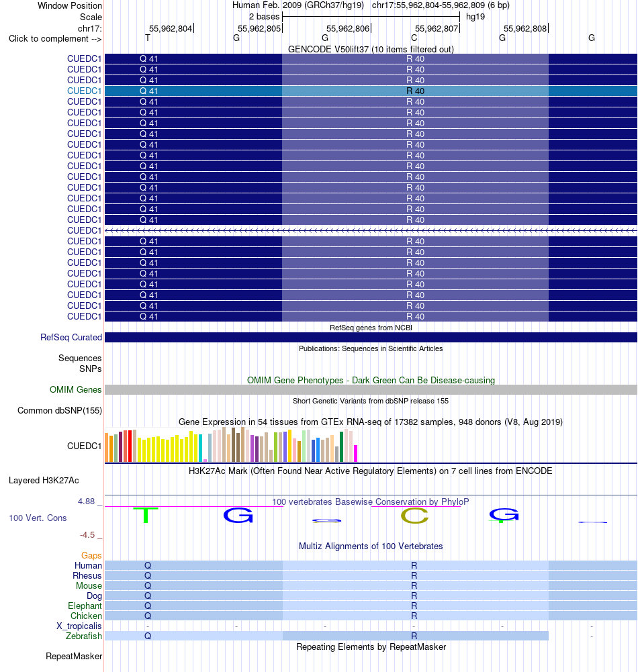Click the '2 bases' scale bar
Viewport: 638px width, 672px height.
[371, 17]
